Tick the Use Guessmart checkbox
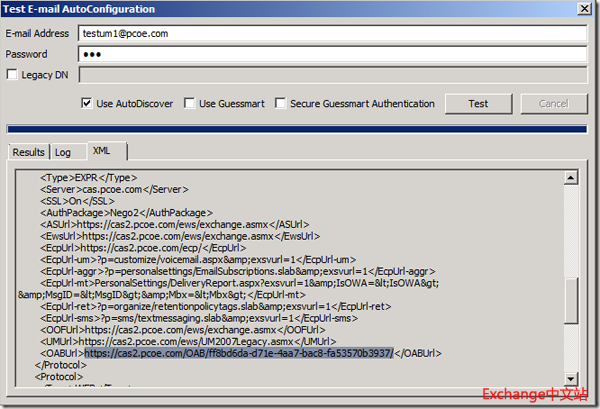This screenshot has height=409, width=600. (x=190, y=103)
